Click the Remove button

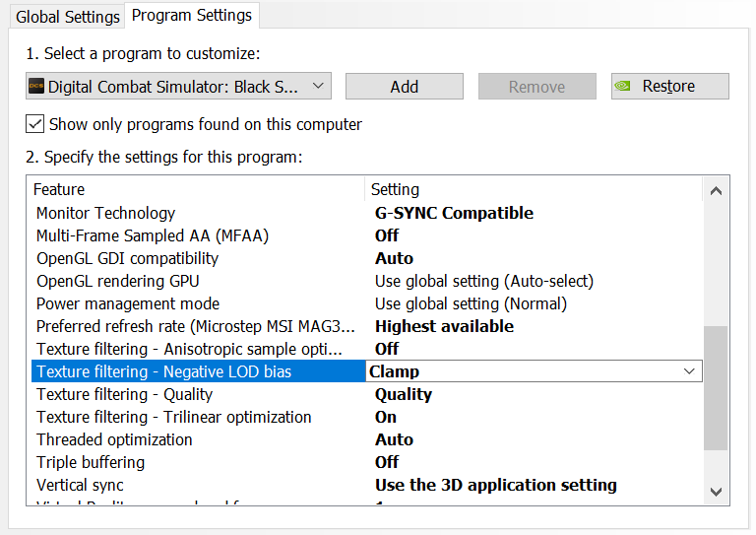(537, 87)
